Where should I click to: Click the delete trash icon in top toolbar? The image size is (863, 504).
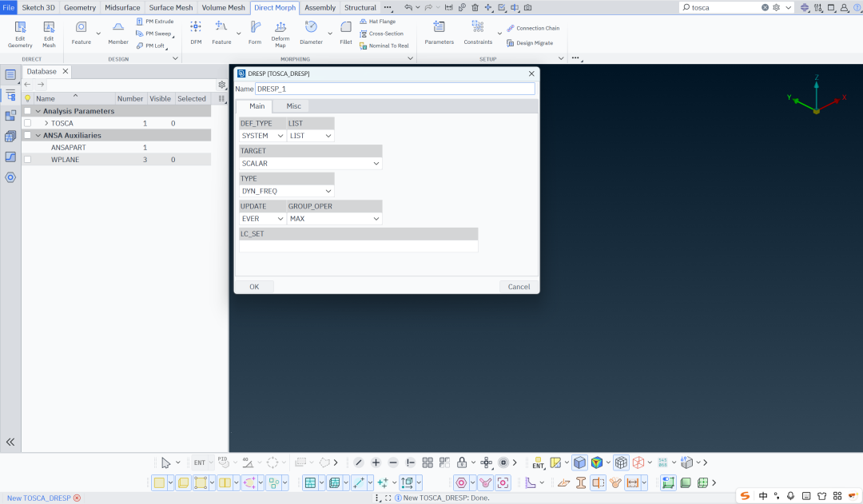[x=475, y=8]
